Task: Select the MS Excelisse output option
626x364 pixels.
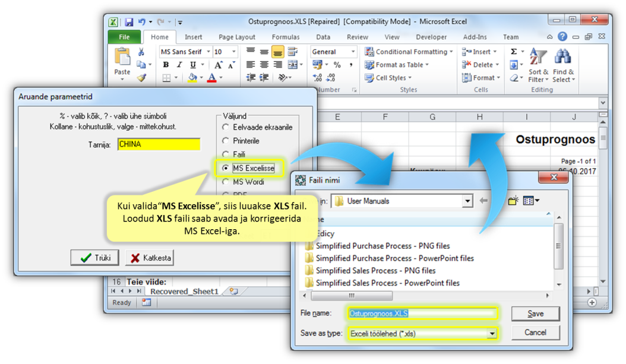Action: click(226, 168)
